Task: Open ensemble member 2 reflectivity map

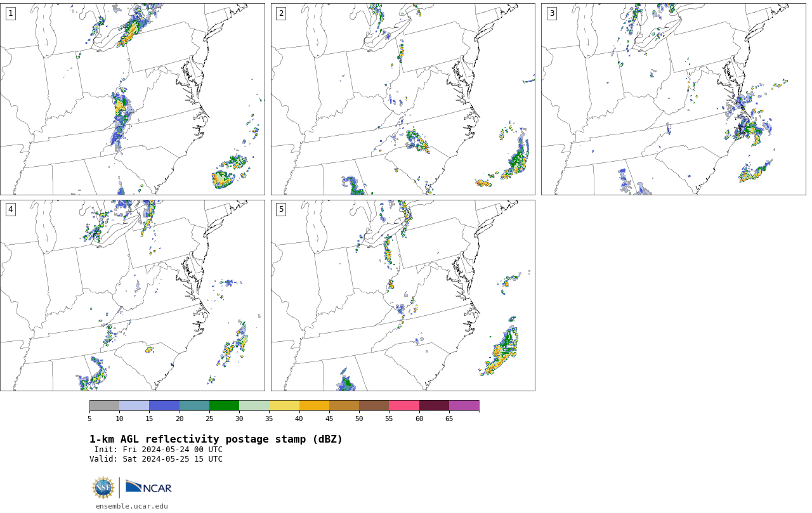Action: point(403,99)
